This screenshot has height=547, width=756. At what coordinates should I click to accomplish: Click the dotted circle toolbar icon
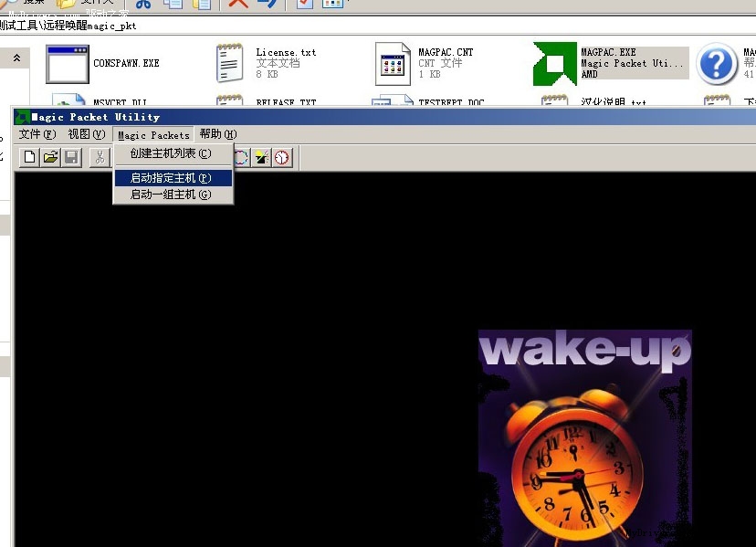click(x=241, y=157)
